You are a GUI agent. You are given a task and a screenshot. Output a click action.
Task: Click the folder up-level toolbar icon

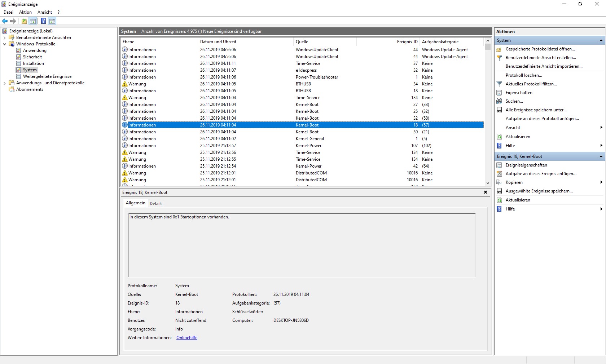(24, 21)
